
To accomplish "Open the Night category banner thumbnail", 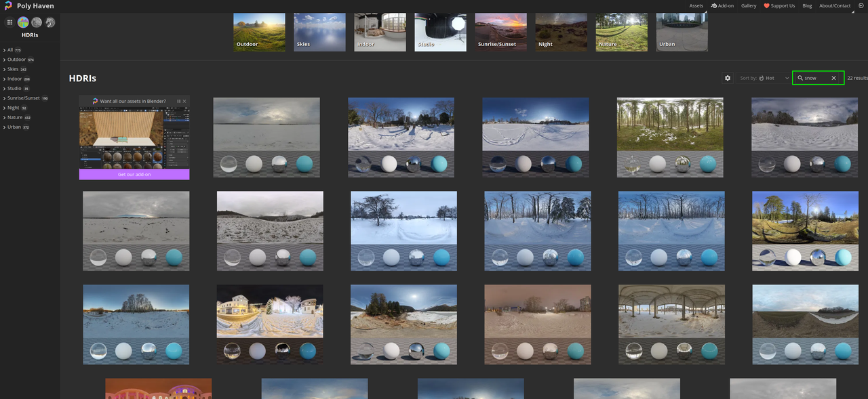I will 561,32.
